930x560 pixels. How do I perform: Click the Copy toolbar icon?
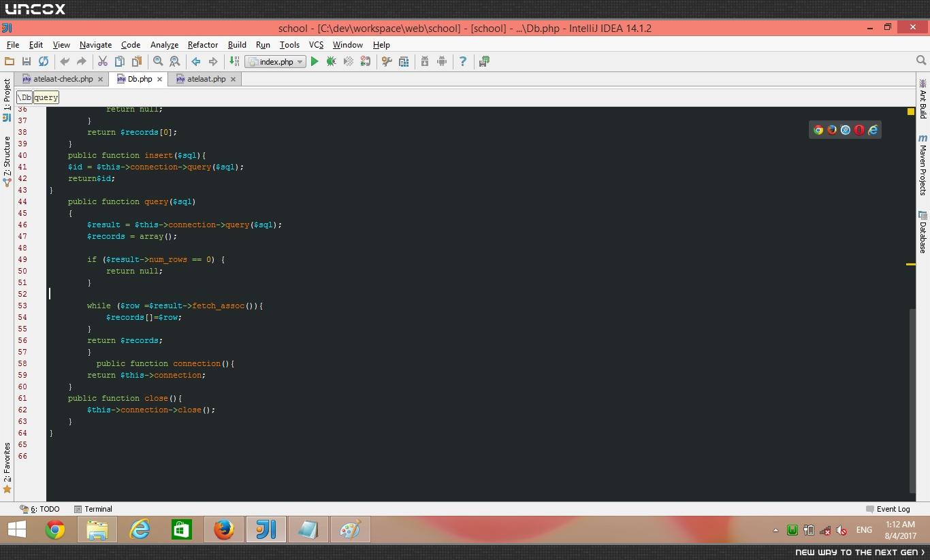[120, 61]
